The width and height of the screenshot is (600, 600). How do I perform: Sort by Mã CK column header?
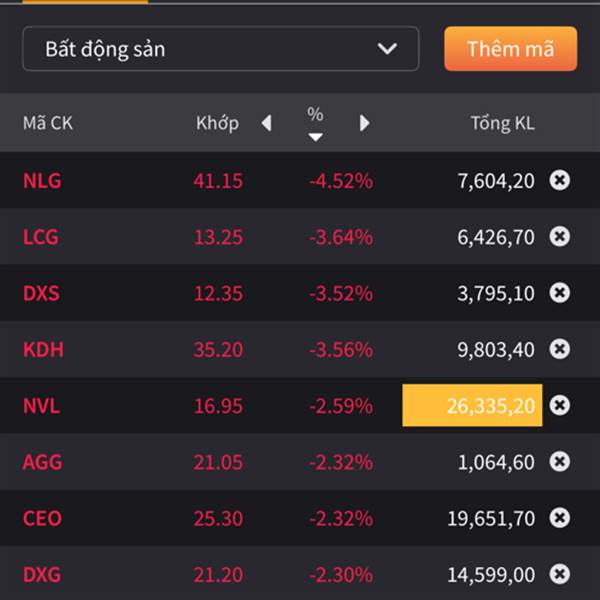pyautogui.click(x=48, y=123)
